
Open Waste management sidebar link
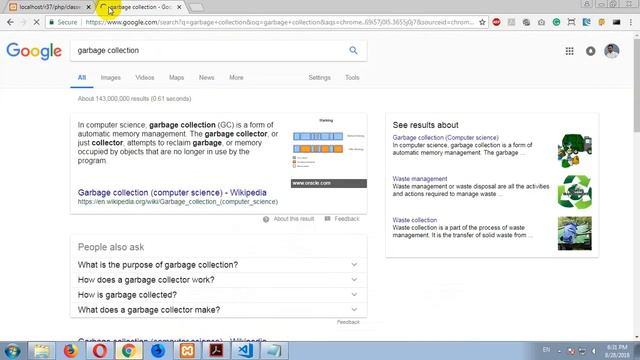coord(420,179)
